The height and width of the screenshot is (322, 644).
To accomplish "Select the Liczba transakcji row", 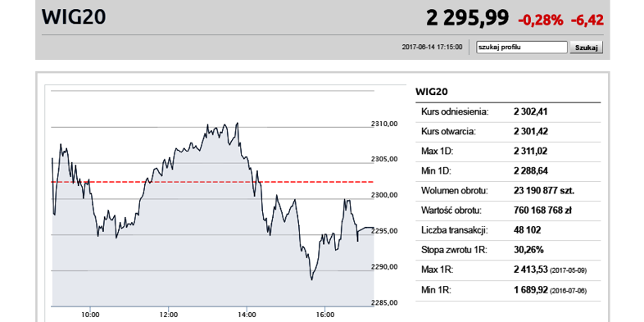I will coord(508,230).
